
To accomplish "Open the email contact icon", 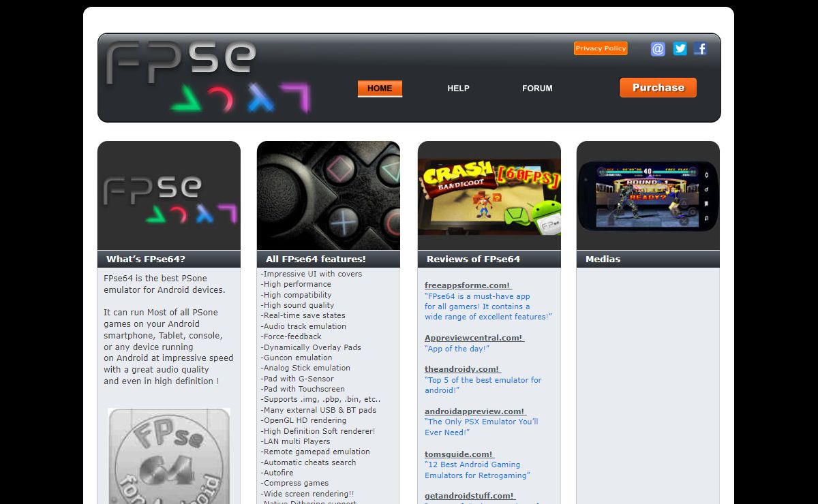I will [x=658, y=48].
